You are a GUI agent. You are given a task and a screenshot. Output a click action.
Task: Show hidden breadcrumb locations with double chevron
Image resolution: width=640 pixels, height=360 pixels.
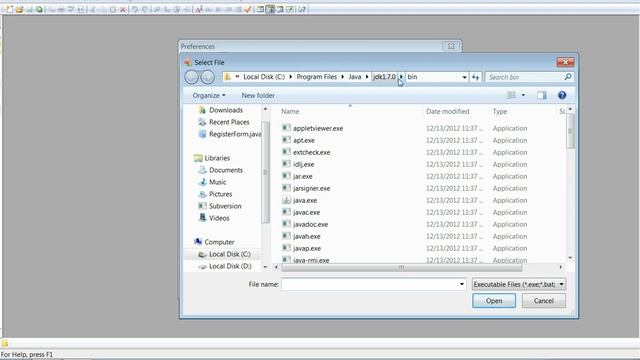237,76
